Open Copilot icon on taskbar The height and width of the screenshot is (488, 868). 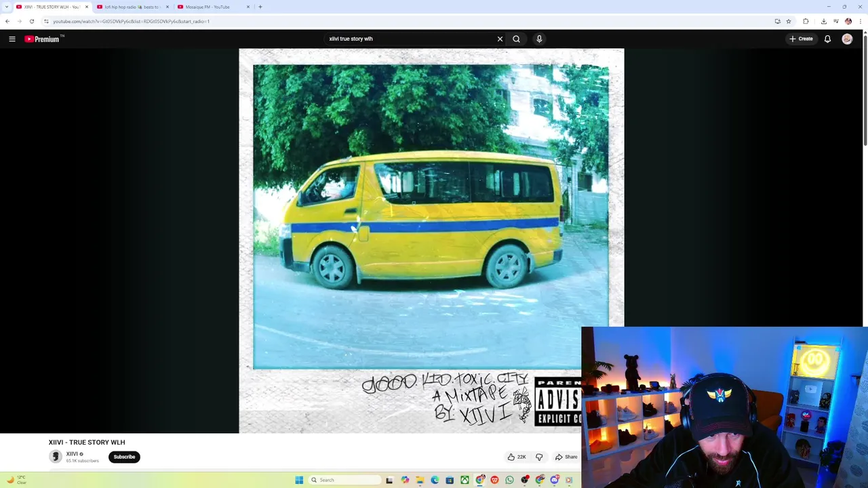click(x=405, y=480)
